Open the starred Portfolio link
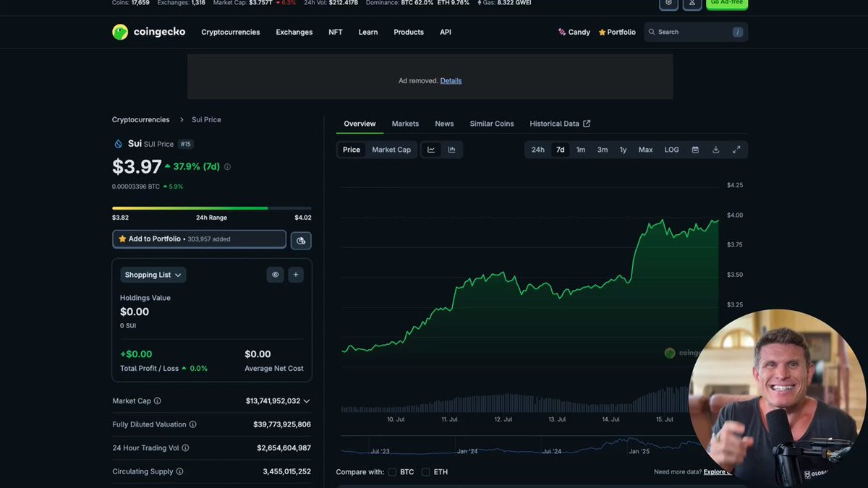Viewport: 868px width, 488px height. (x=617, y=32)
